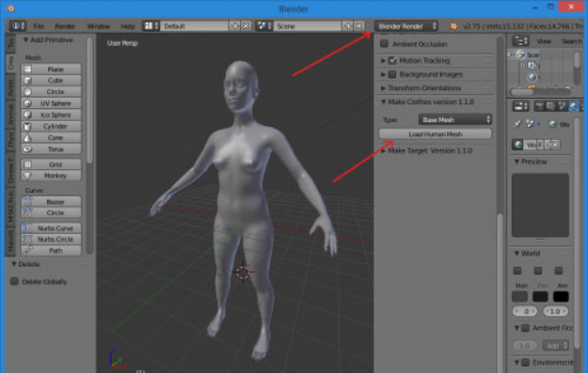The width and height of the screenshot is (588, 373).
Task: Delete the active scene with its X icon
Action: click(358, 26)
